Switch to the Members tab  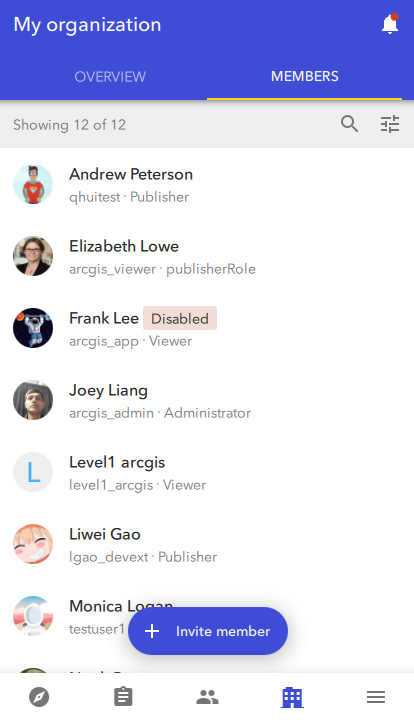(x=305, y=76)
